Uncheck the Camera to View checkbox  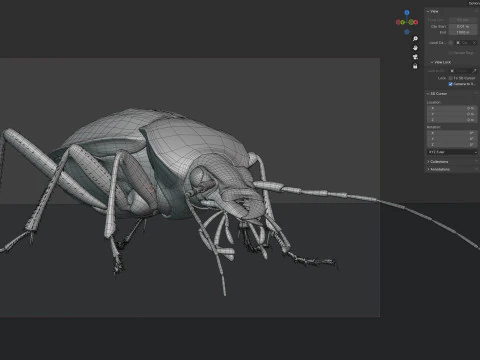point(451,84)
